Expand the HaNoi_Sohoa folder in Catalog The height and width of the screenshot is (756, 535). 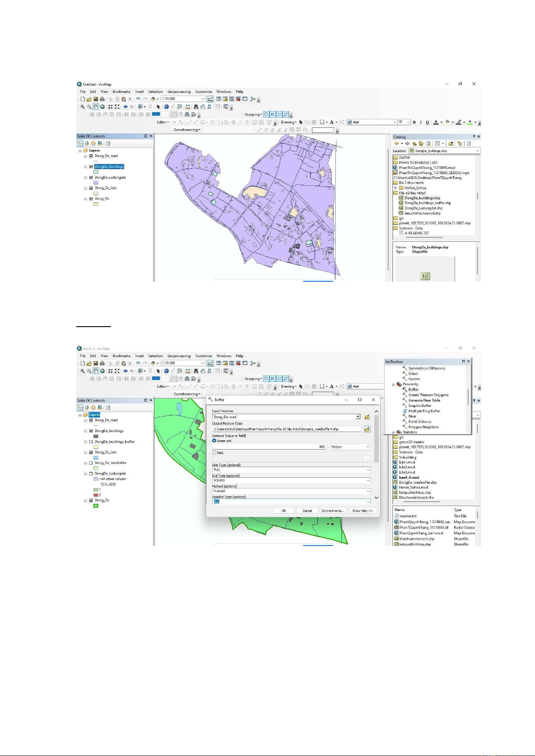[x=395, y=188]
